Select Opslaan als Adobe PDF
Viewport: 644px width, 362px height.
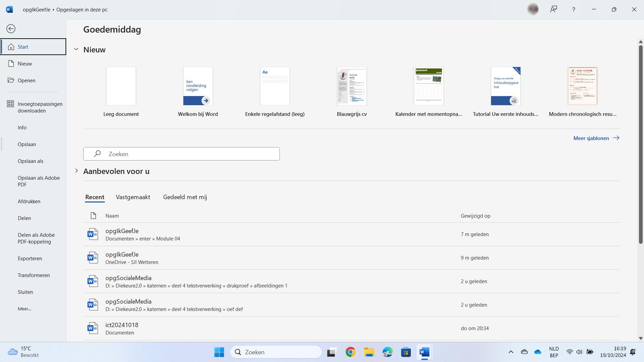pos(33,181)
